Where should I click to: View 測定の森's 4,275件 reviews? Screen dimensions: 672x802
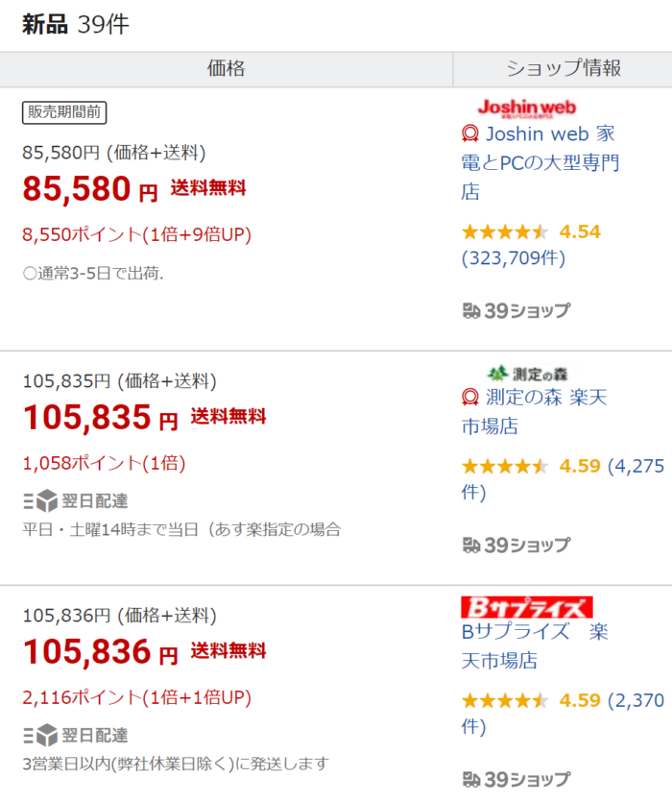click(563, 478)
